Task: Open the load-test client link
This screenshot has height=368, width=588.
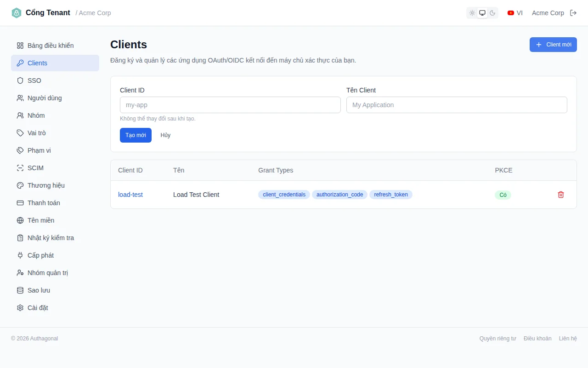Action: point(130,195)
